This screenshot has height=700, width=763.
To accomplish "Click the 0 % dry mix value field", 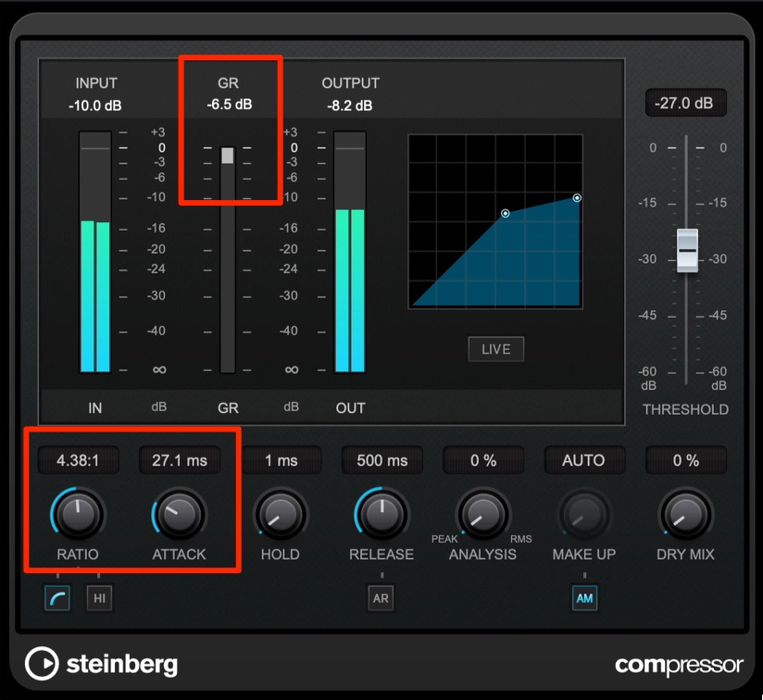I will (x=686, y=460).
